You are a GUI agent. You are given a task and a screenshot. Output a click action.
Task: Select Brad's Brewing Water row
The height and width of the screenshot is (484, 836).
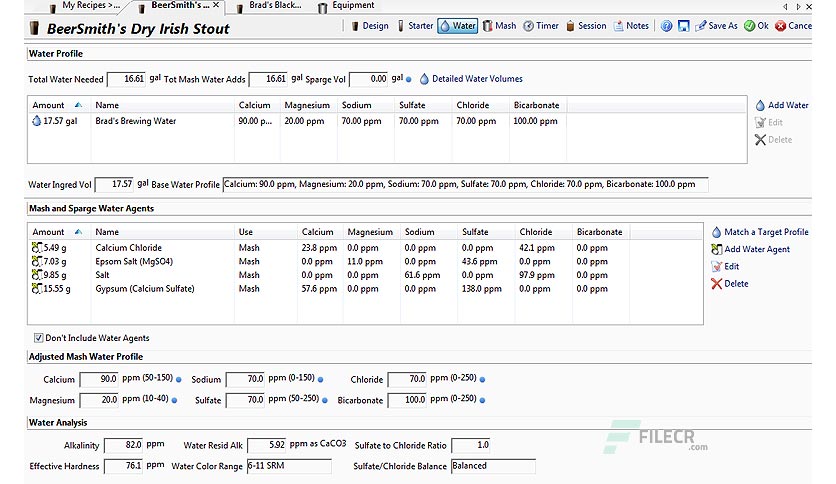tap(387, 121)
